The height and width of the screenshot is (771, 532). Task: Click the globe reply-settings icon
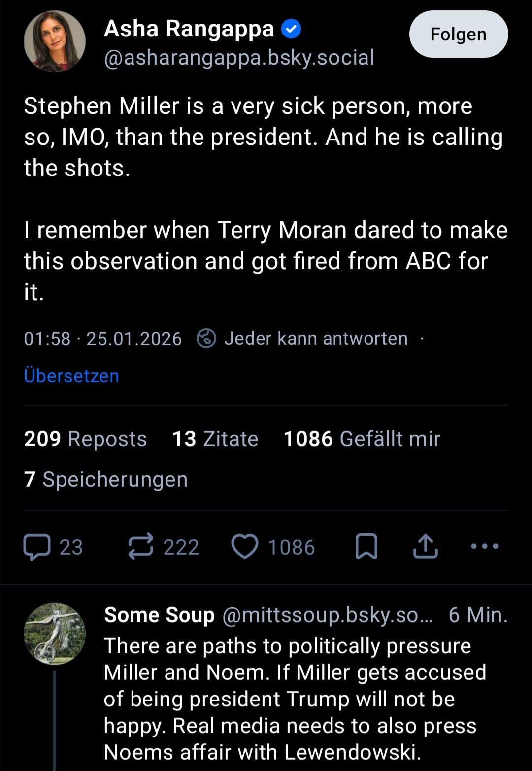pos(206,339)
